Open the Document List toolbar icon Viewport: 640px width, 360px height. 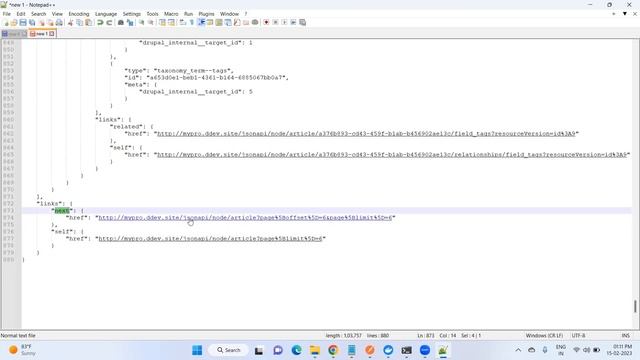(228, 22)
